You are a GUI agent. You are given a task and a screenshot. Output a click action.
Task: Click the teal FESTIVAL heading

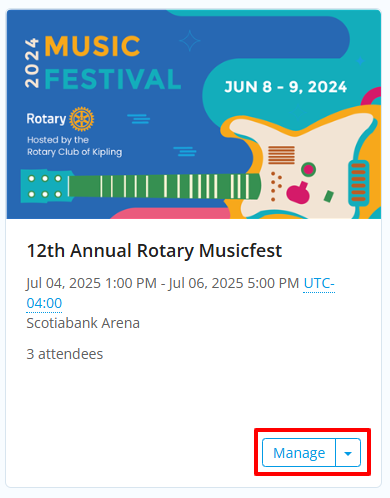tap(113, 79)
